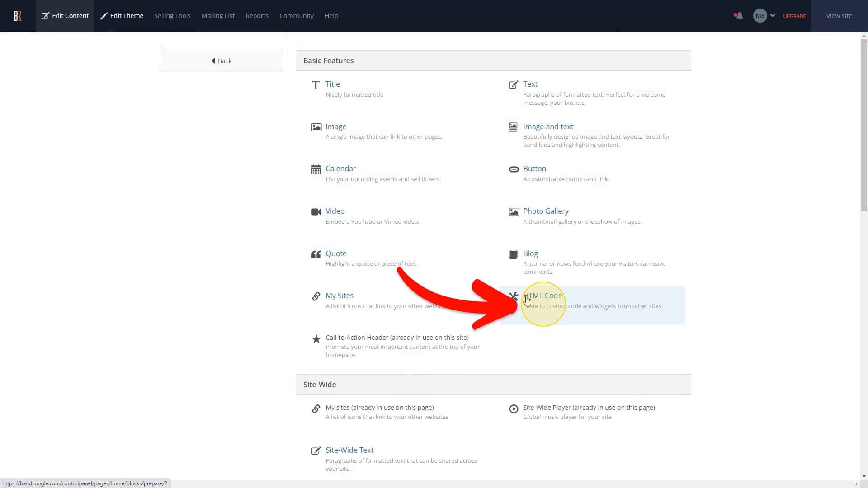Add the Site-Wide Text feature

pos(349,450)
